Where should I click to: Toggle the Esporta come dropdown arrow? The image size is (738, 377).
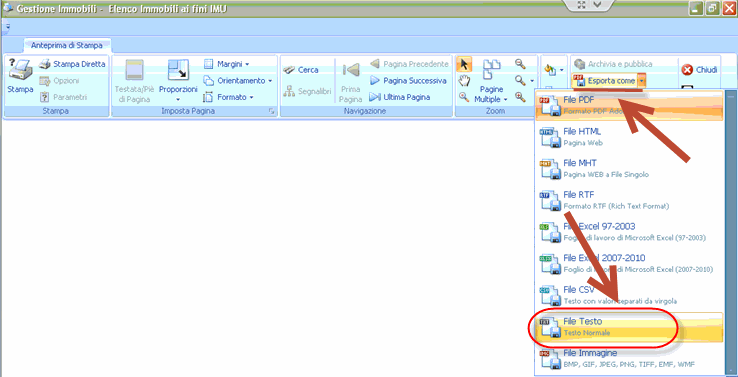click(x=642, y=81)
